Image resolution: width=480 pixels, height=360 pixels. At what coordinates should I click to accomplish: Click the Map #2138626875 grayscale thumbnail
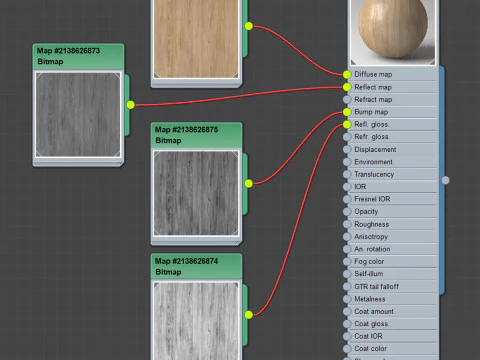coord(196,193)
